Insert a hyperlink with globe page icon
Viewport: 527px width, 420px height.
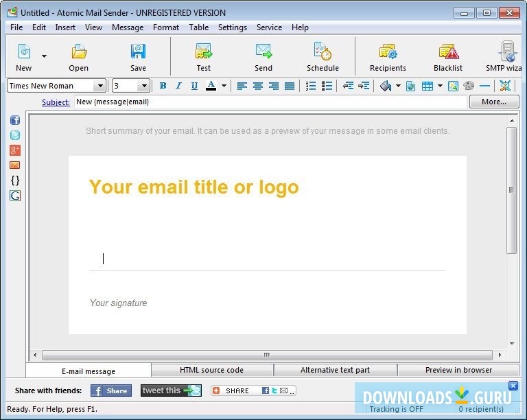pos(411,86)
